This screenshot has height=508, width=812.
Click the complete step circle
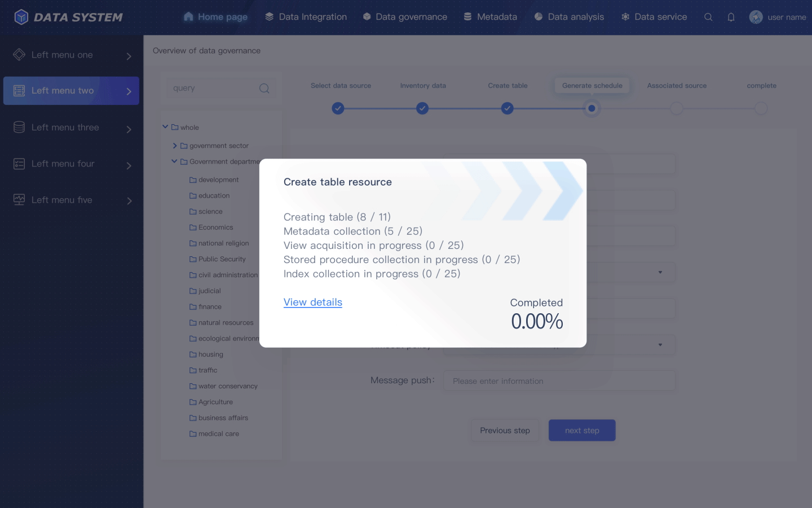(x=761, y=108)
